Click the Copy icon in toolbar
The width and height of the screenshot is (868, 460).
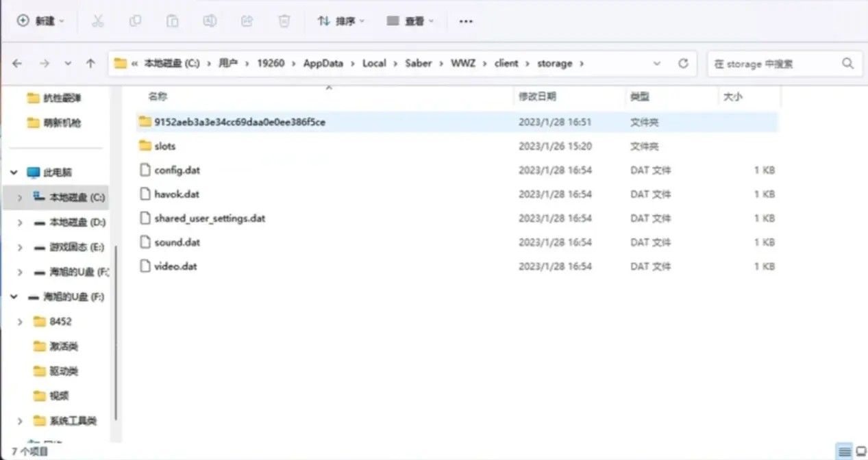coord(135,21)
